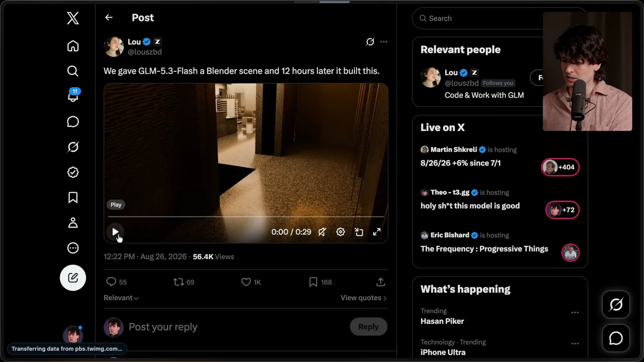Open Explore search icon in sidebar

[73, 71]
